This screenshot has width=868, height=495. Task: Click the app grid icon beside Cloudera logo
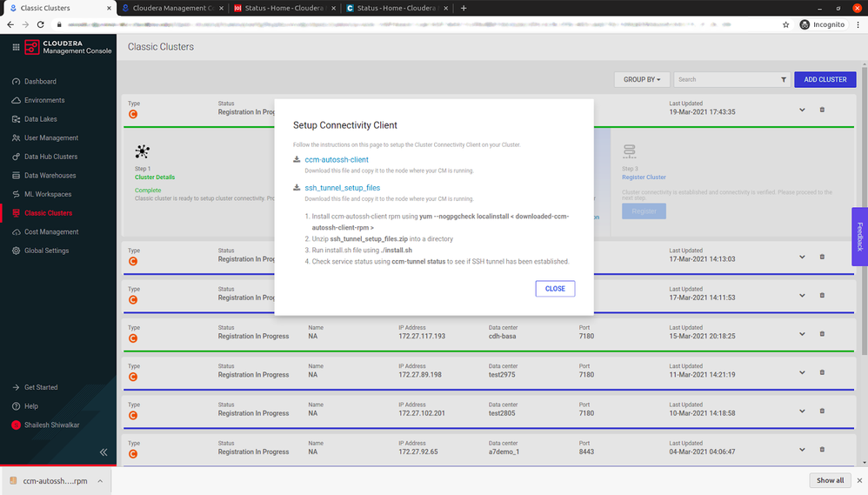[16, 47]
